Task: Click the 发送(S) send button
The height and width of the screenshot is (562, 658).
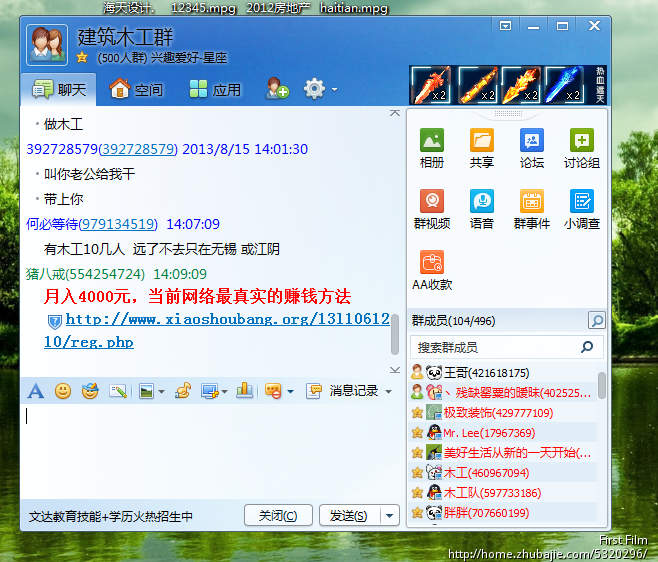Action: click(349, 515)
